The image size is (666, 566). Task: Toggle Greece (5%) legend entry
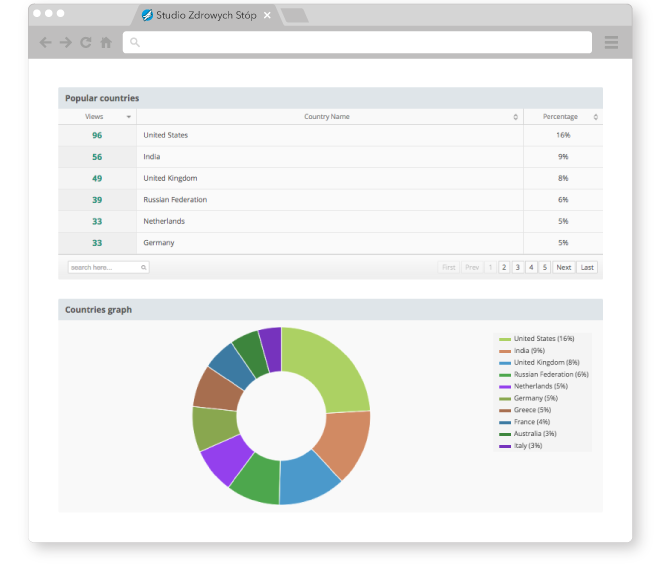525,410
